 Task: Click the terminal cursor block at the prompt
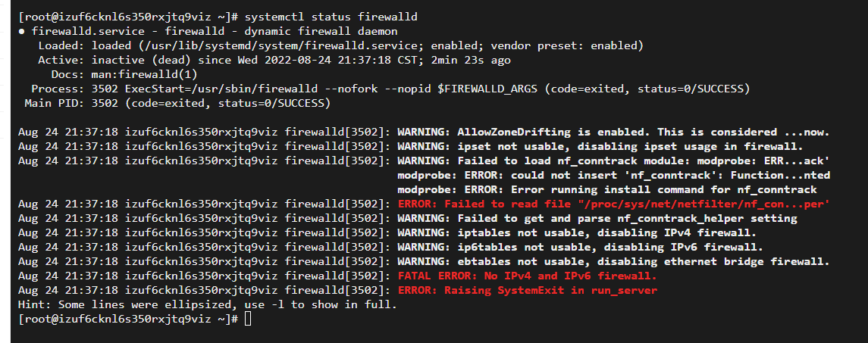coord(247,319)
